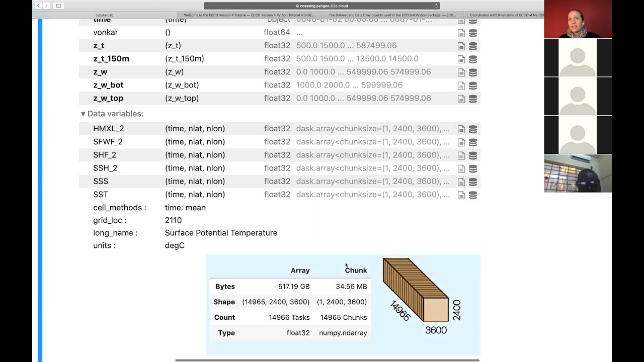
Task: Show data repr icon for HMXL_2
Action: (473, 129)
